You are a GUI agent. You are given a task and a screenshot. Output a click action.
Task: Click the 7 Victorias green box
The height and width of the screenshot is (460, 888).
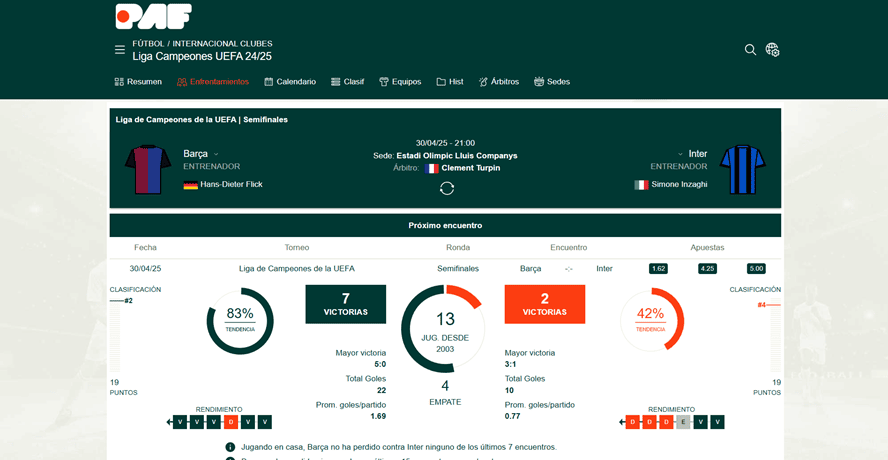(x=345, y=304)
